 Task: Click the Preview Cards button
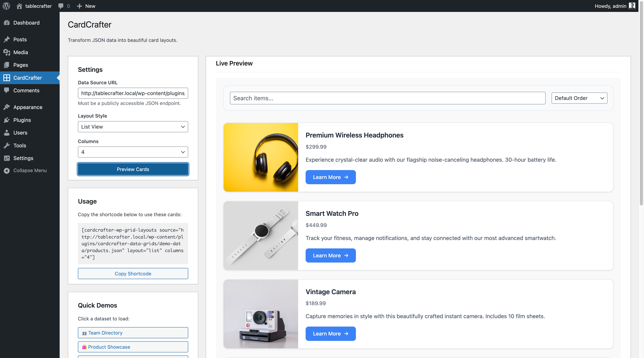[133, 169]
